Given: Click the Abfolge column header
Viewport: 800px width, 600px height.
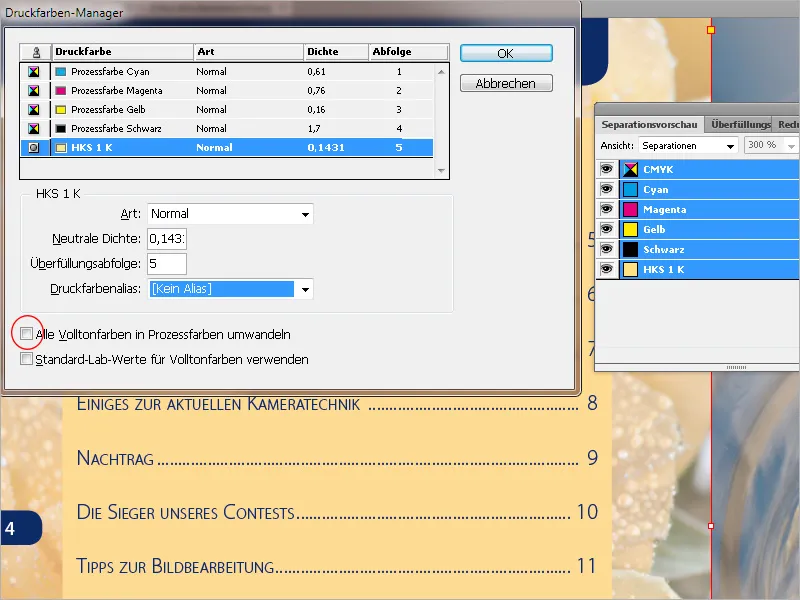Looking at the screenshot, I should [408, 52].
